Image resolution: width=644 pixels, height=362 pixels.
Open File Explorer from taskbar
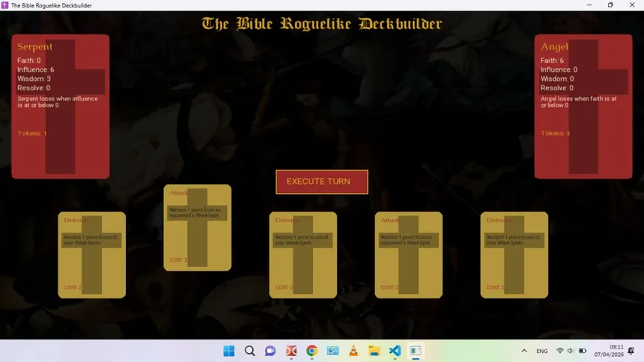(374, 351)
